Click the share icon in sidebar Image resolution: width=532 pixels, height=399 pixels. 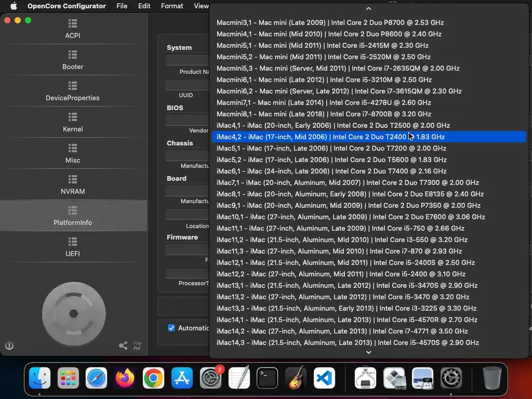[123, 345]
